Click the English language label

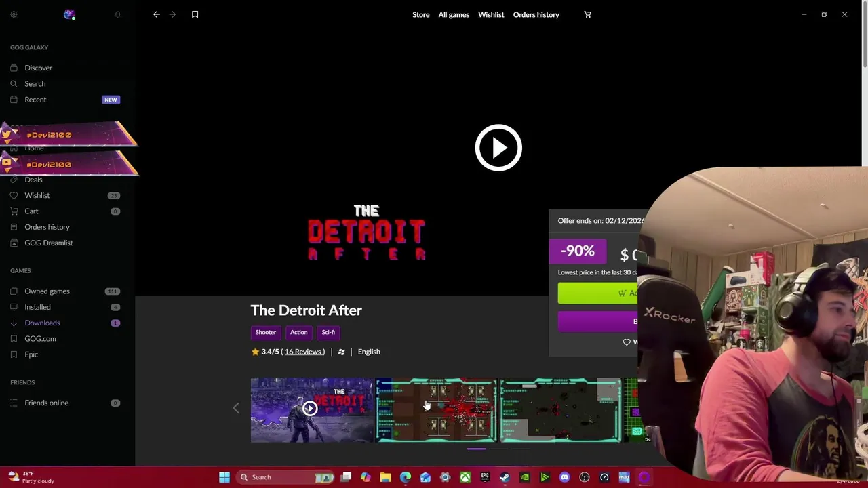[369, 352]
